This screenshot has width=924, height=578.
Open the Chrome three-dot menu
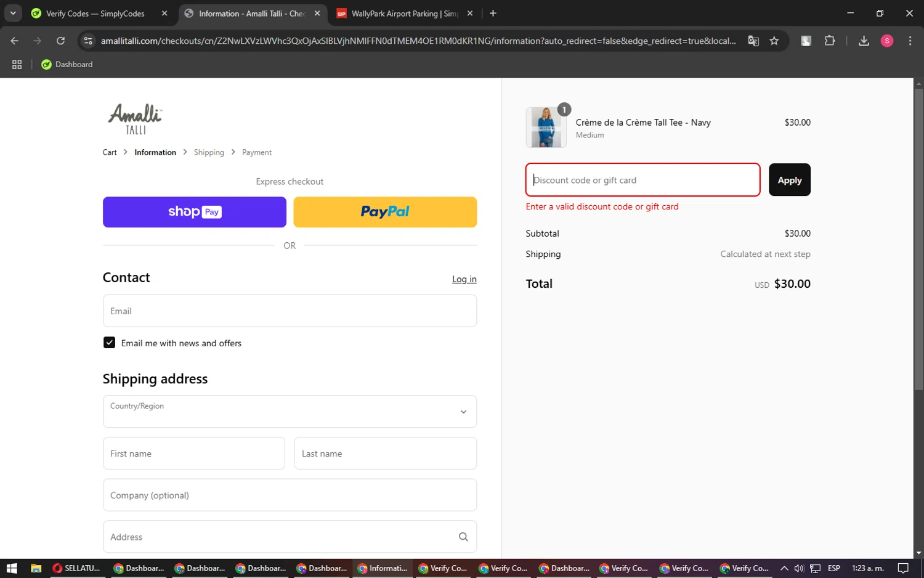[x=910, y=41]
